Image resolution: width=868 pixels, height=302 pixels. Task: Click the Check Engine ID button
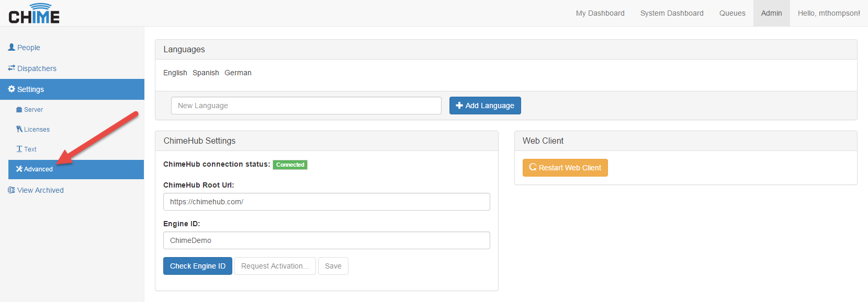coord(198,266)
